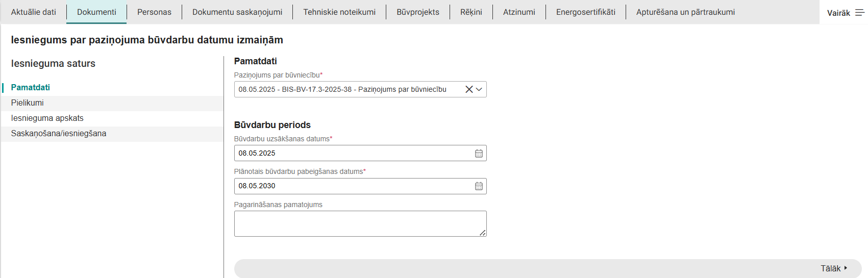Open calendar picker for planned completion date
Screen dimensions: 868x278
pos(478,186)
